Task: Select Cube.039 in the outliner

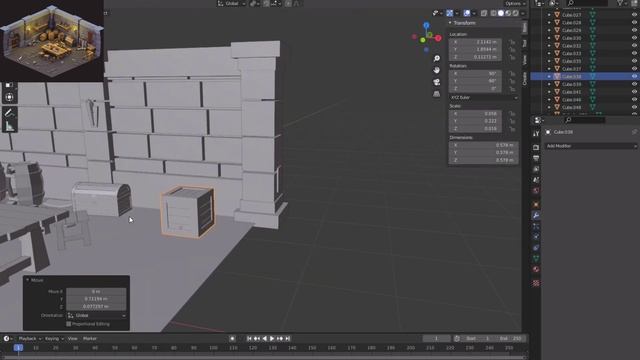Action: (571, 84)
